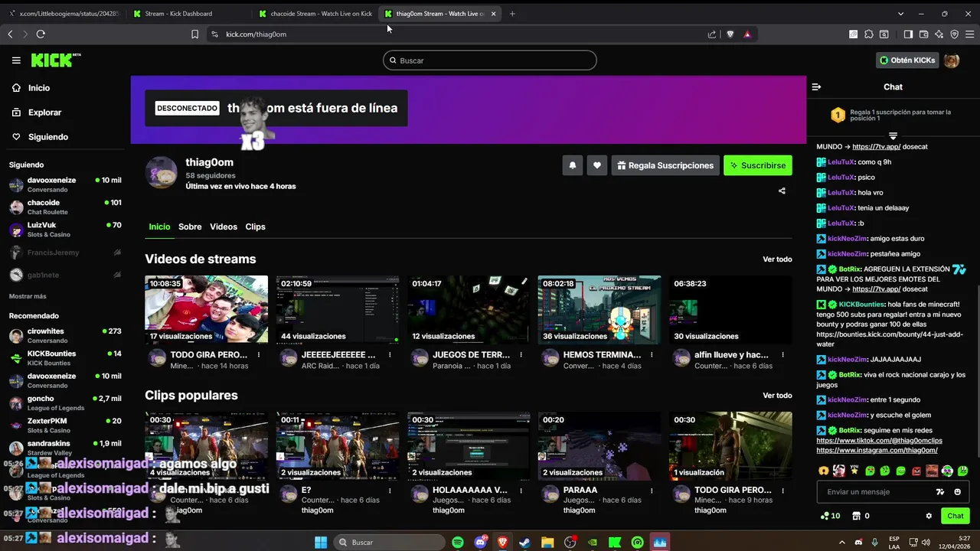Image resolution: width=980 pixels, height=551 pixels.
Task: Click Regala Suscripciones button
Action: click(x=665, y=165)
